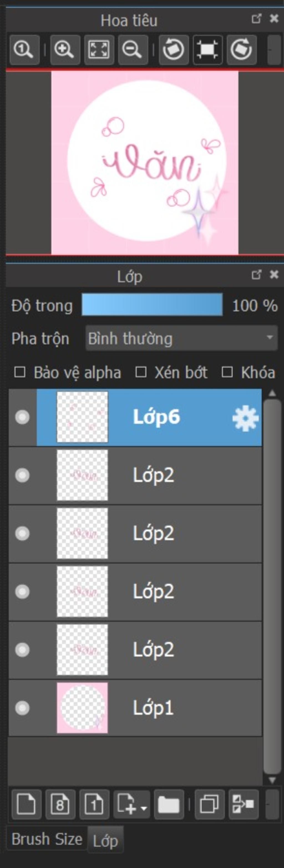Zoom in with the plus magnifier icon

pyautogui.click(x=65, y=49)
